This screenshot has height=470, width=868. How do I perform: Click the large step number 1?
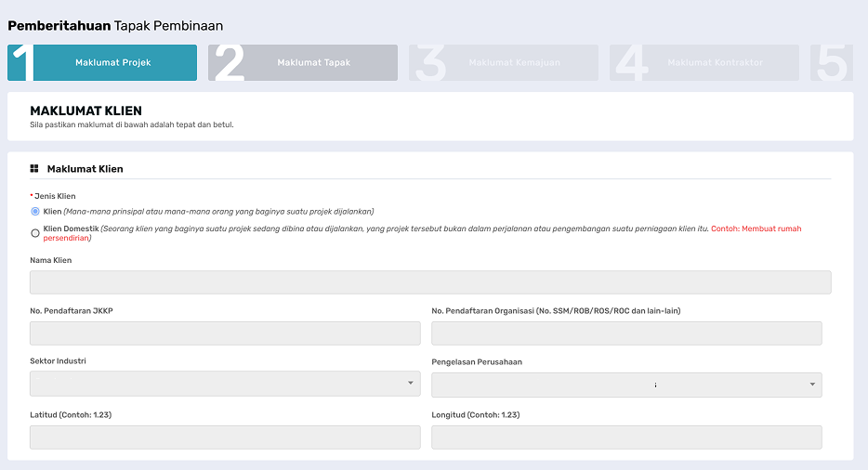click(x=22, y=63)
